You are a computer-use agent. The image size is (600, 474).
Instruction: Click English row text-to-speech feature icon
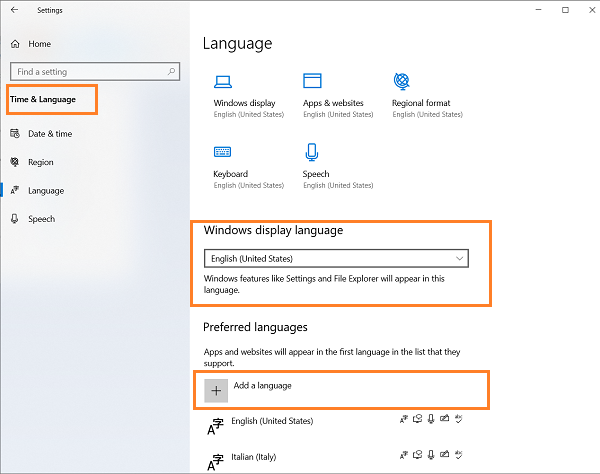pyautogui.click(x=417, y=419)
